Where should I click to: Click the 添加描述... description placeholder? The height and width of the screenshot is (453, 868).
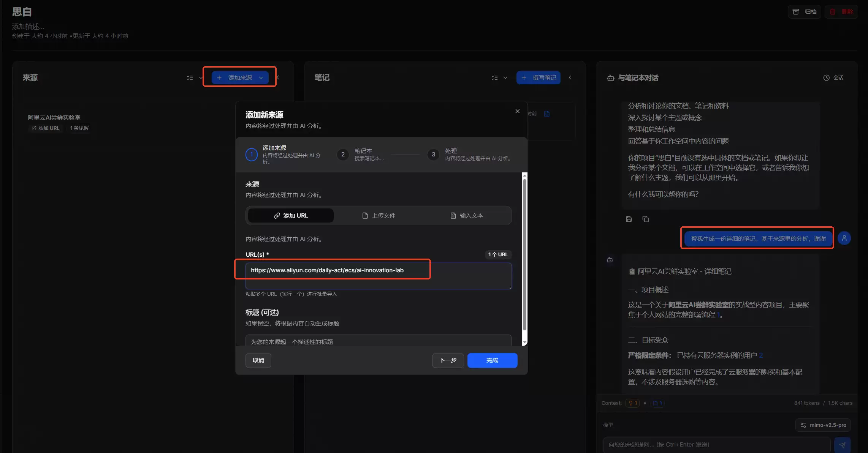[x=28, y=26]
